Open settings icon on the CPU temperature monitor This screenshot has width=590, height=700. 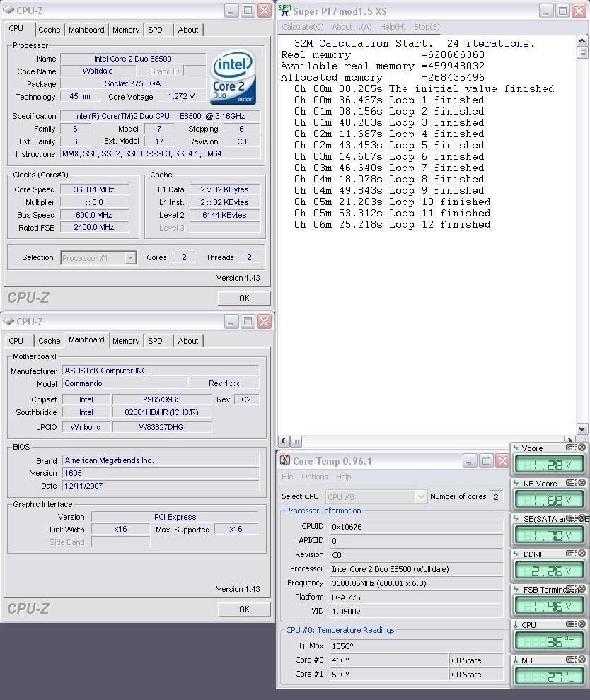570,624
